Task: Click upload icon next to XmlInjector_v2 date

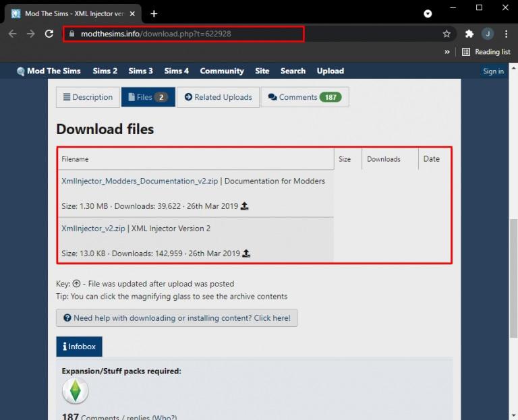Action: pyautogui.click(x=246, y=253)
